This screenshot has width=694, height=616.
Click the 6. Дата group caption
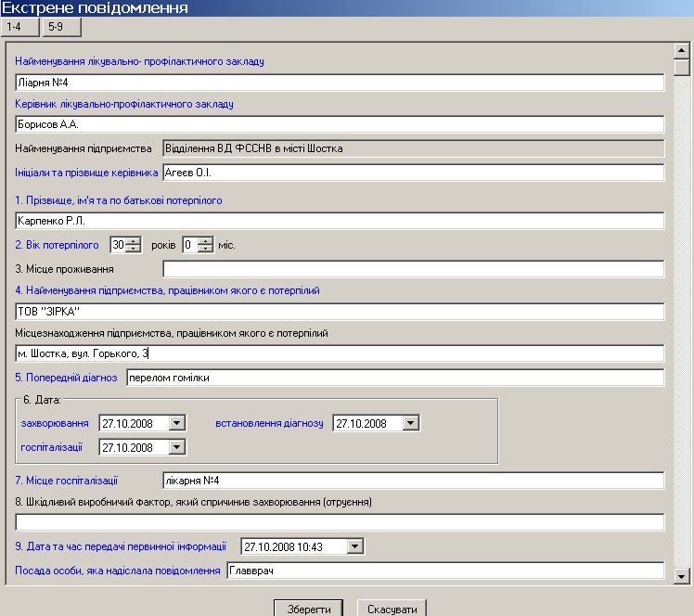(42, 400)
